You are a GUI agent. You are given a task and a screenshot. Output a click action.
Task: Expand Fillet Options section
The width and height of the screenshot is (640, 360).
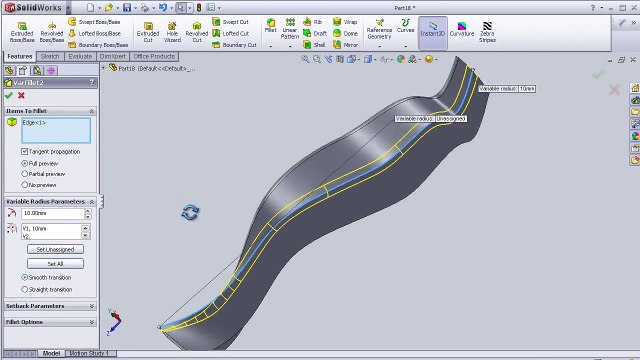[x=91, y=322]
